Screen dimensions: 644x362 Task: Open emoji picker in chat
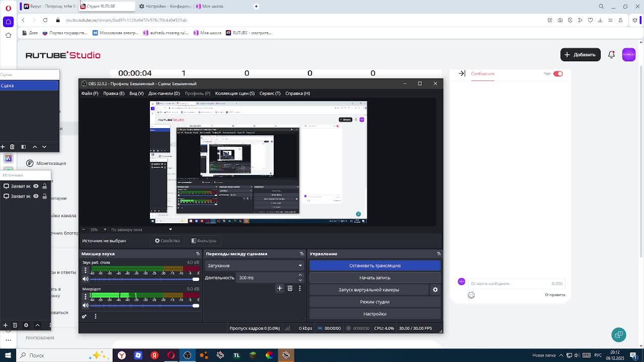pyautogui.click(x=471, y=295)
